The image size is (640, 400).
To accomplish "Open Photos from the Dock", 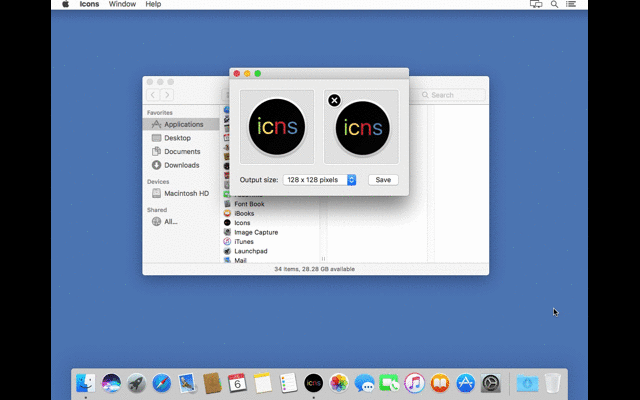I will (339, 384).
